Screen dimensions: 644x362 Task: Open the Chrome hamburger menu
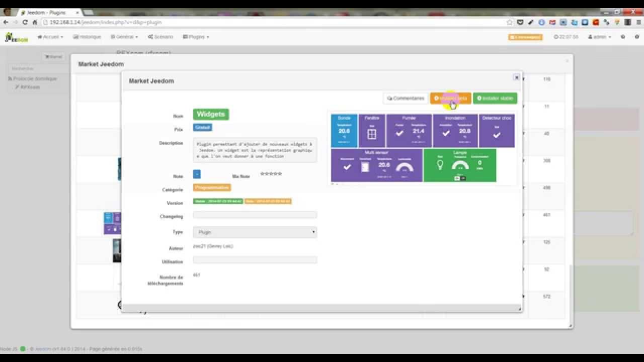[x=638, y=22]
